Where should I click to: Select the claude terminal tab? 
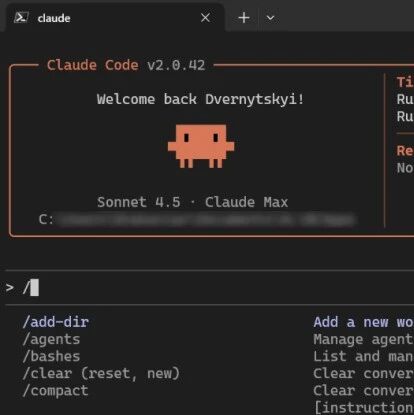pos(115,17)
